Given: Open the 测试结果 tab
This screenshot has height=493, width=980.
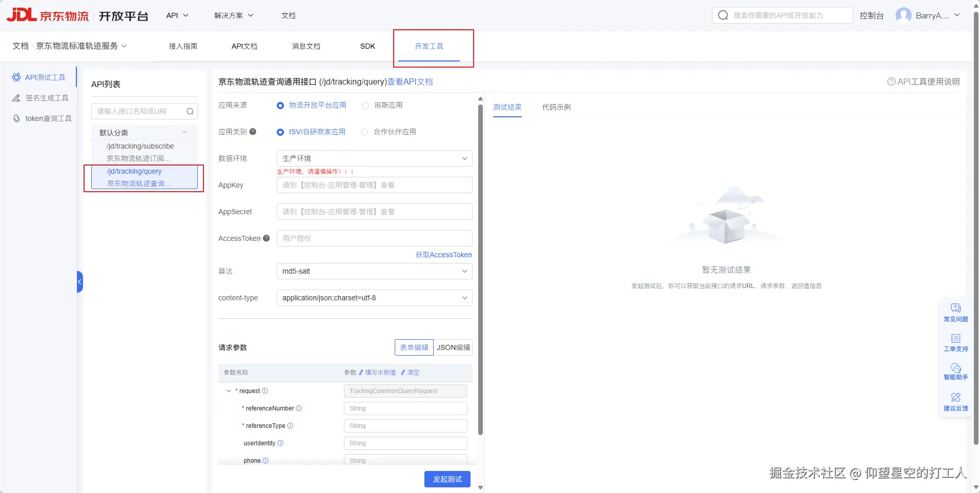Looking at the screenshot, I should point(507,107).
